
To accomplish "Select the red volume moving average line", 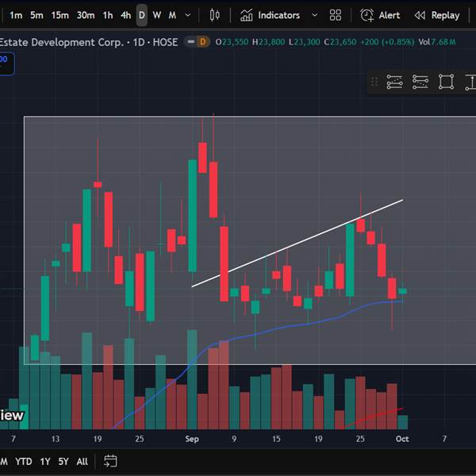I will (x=372, y=418).
